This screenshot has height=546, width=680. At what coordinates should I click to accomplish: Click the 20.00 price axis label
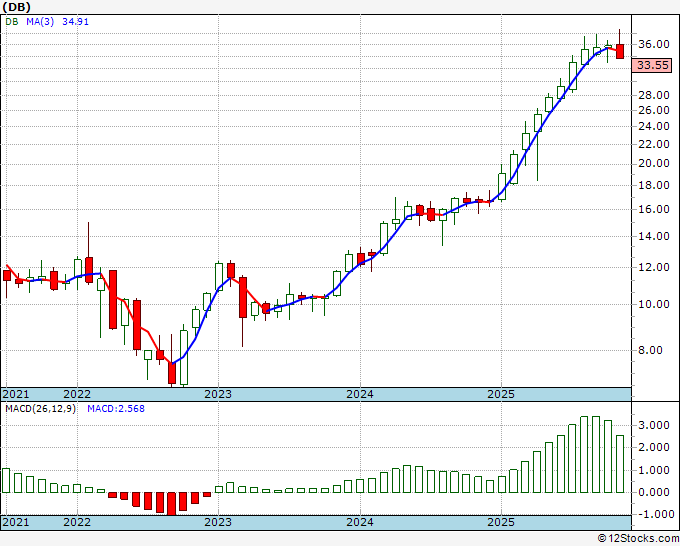tap(654, 163)
